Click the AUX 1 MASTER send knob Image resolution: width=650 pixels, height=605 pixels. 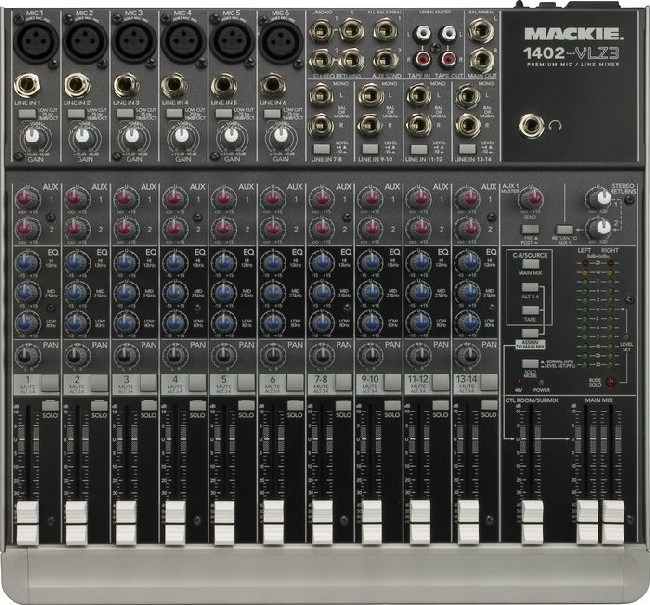(x=530, y=199)
